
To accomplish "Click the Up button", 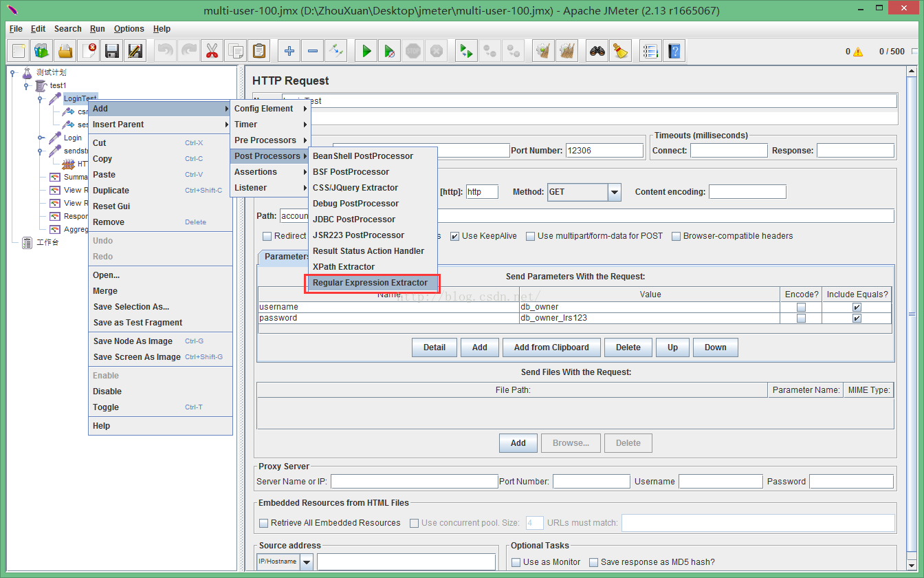I will tap(672, 347).
